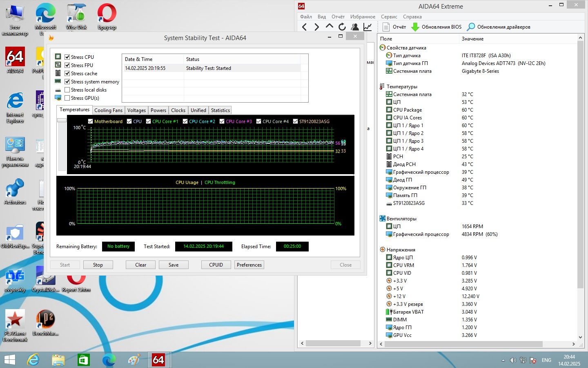Open Windows Start button
The image size is (588, 368).
pyautogui.click(x=9, y=360)
